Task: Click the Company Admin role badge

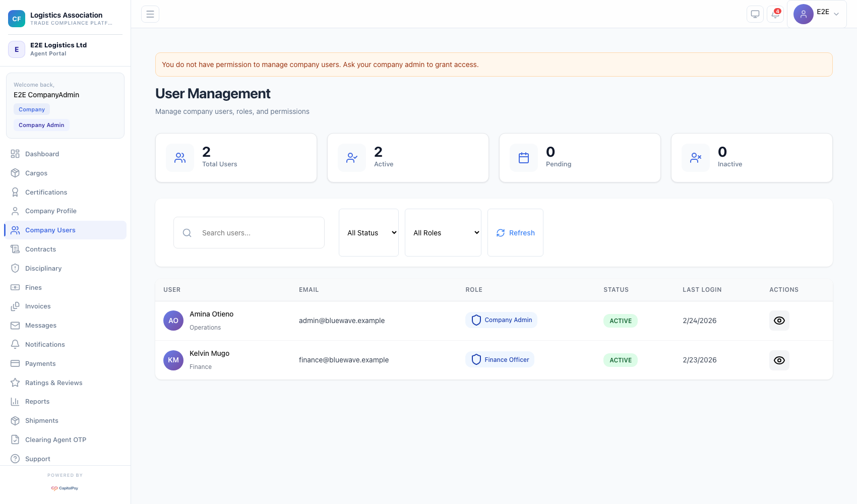Action: (x=501, y=320)
